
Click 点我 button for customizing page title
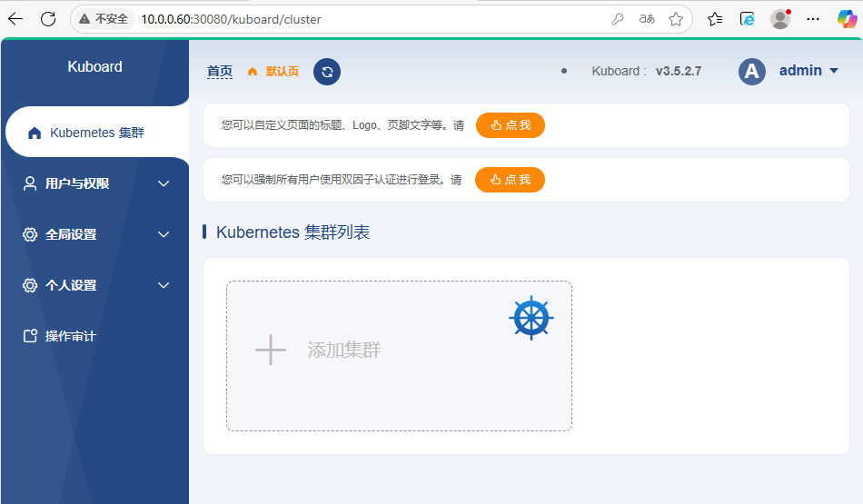coord(511,125)
